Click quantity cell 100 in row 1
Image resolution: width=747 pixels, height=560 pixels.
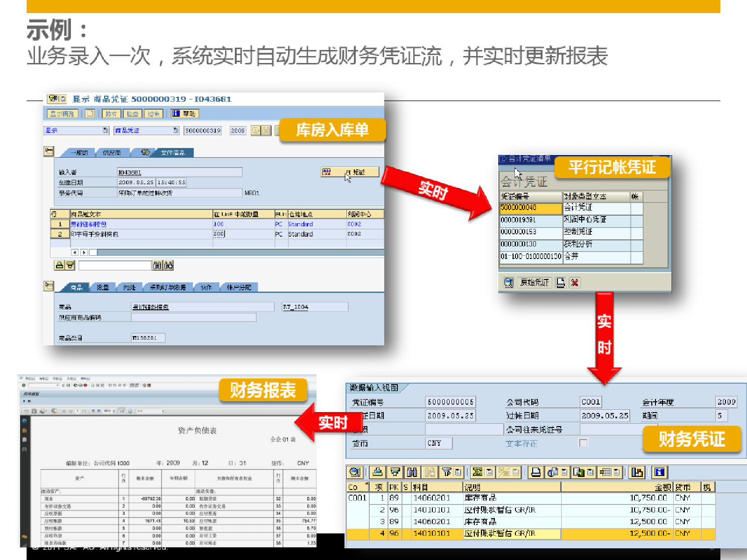pyautogui.click(x=243, y=224)
